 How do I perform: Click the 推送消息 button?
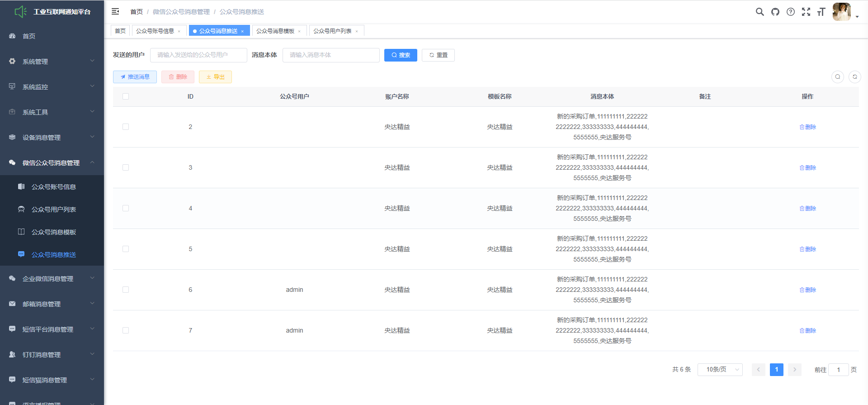point(135,77)
